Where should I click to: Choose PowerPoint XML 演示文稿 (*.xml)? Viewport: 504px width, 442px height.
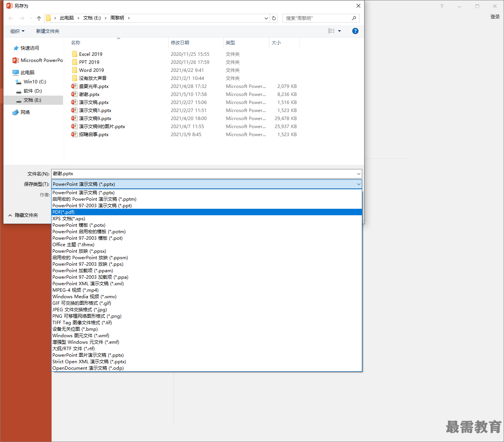[x=207, y=283]
